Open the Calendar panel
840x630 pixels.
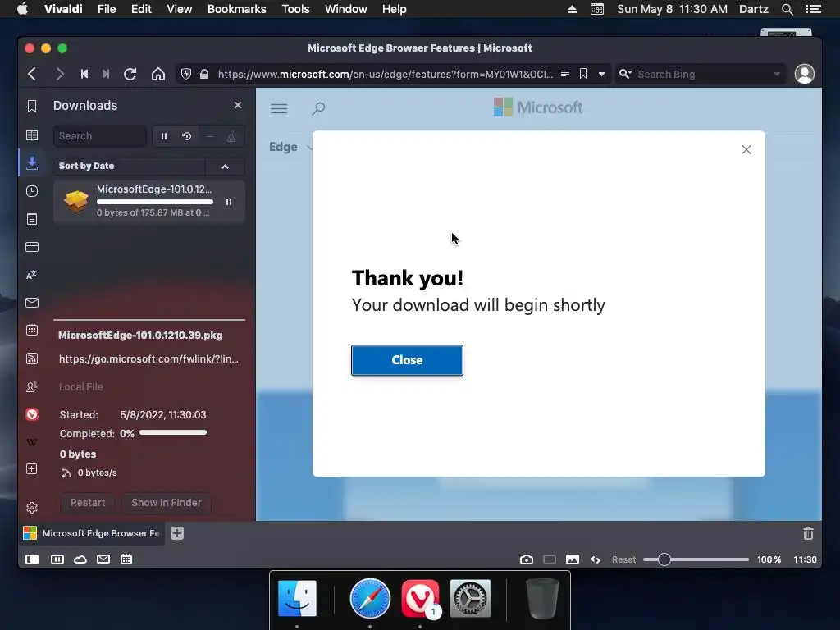click(x=32, y=331)
